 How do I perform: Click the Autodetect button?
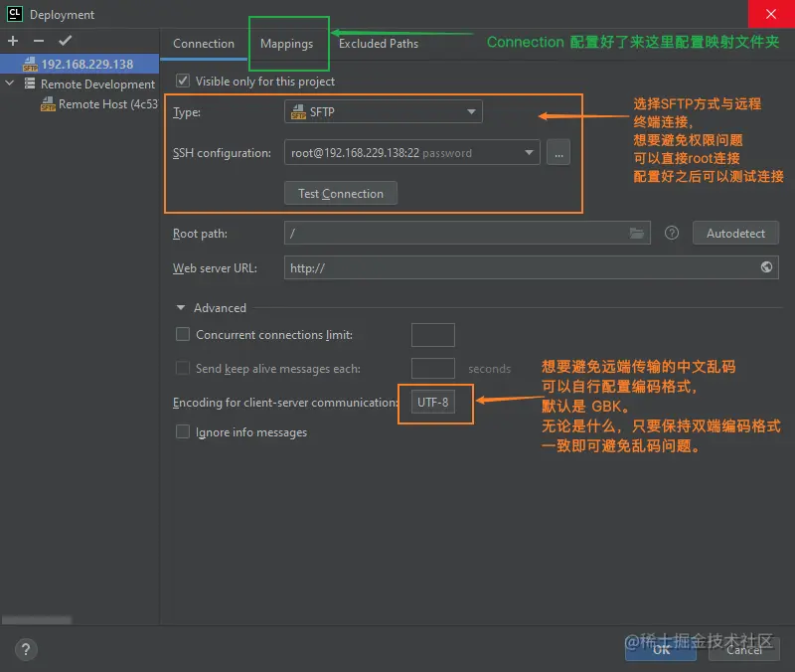click(735, 233)
